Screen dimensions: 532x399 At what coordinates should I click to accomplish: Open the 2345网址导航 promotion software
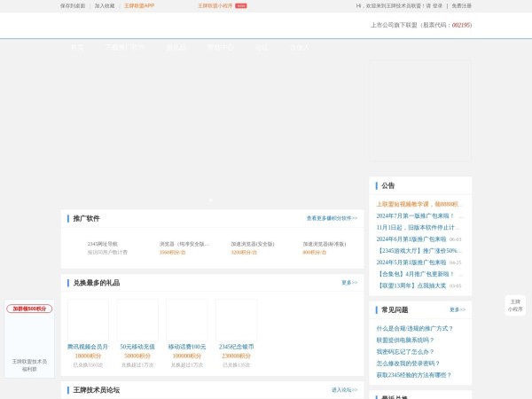[102, 244]
